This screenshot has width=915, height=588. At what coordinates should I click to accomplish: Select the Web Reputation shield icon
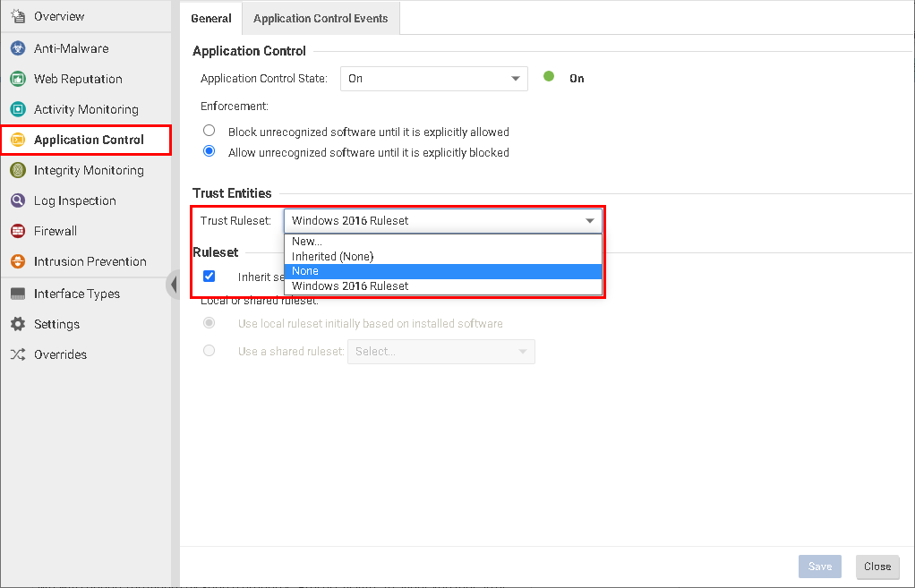18,79
